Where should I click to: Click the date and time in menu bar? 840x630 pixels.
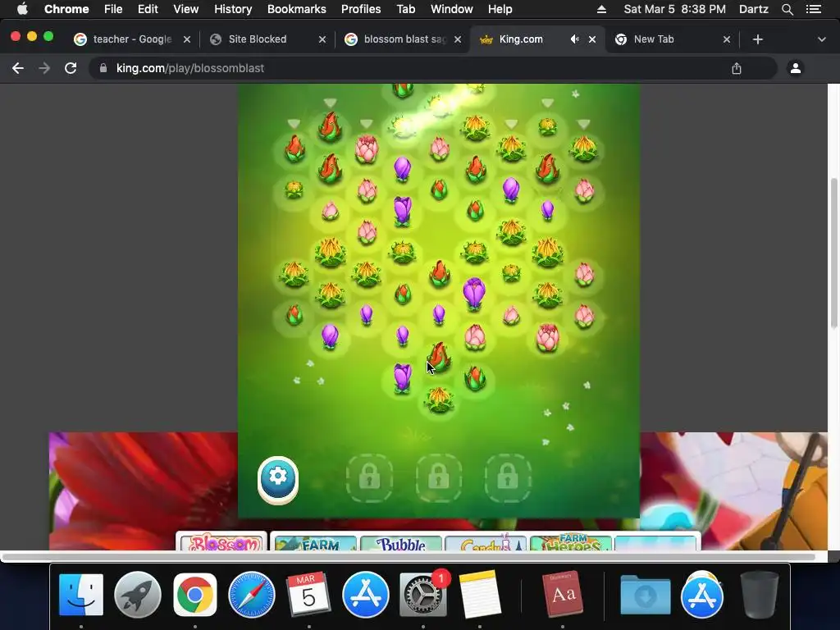click(x=674, y=9)
